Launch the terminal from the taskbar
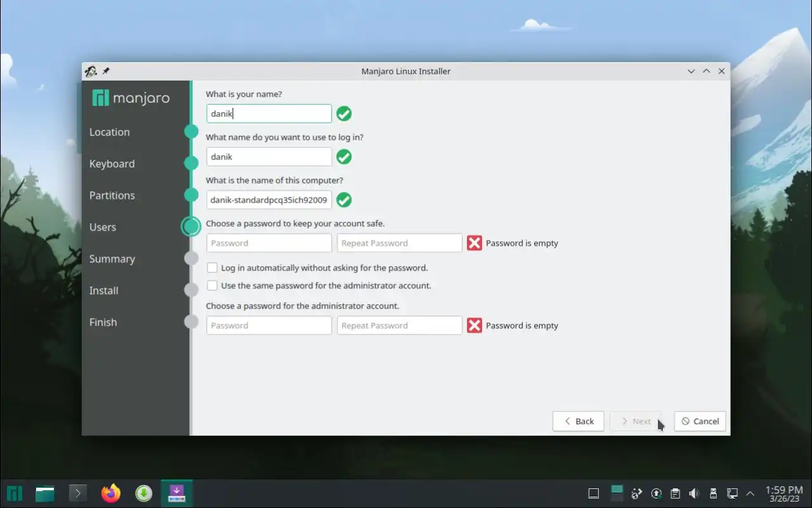Image resolution: width=812 pixels, height=508 pixels. click(77, 493)
